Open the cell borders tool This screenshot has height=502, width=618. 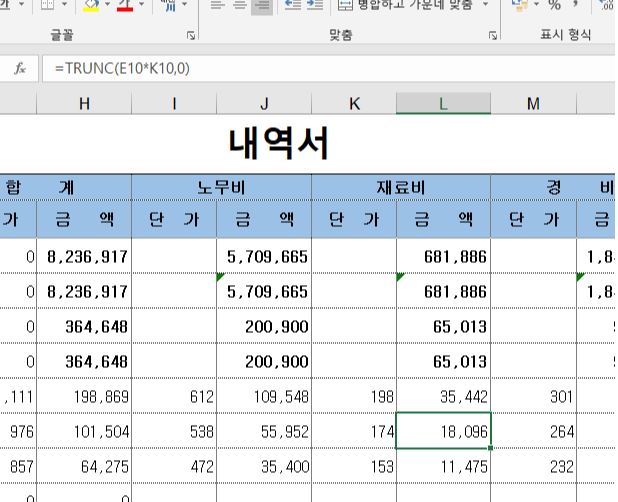point(48,5)
